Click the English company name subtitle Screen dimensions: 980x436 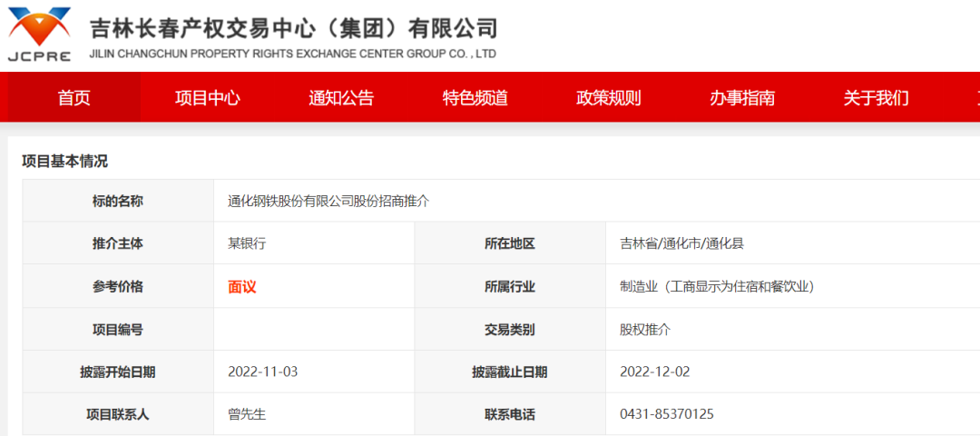point(292,54)
